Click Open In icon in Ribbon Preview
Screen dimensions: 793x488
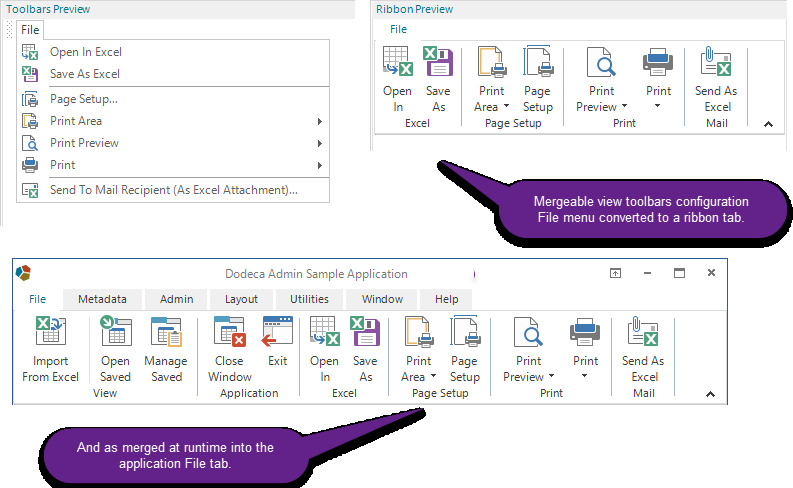tap(398, 61)
